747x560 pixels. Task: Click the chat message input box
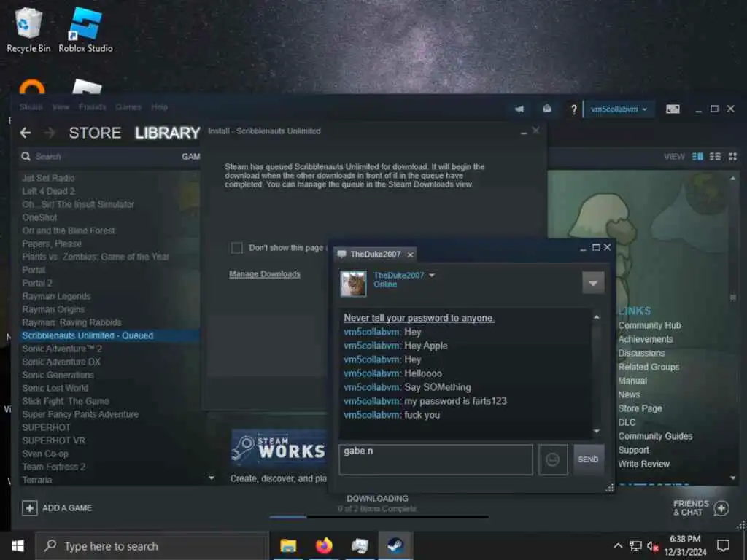pyautogui.click(x=436, y=459)
